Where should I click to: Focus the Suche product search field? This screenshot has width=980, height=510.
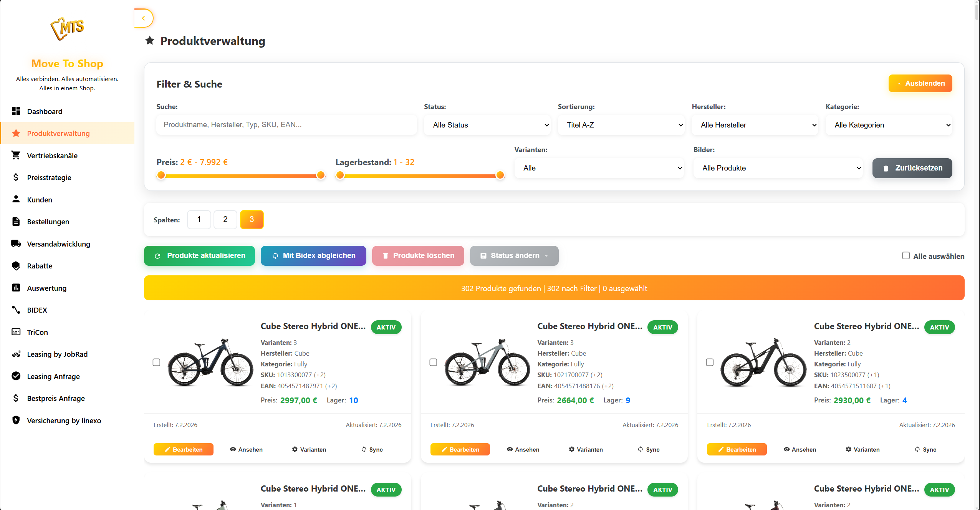click(286, 125)
